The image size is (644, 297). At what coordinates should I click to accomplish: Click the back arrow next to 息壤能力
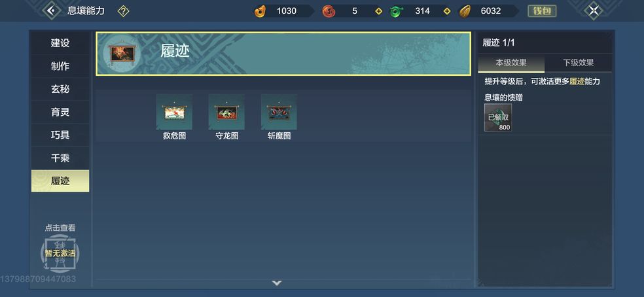[x=52, y=10]
